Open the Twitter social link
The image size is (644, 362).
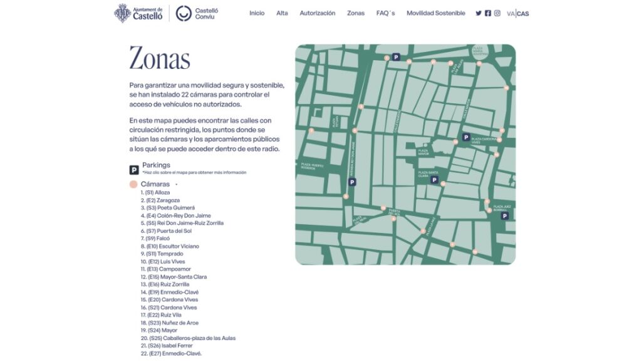(479, 13)
